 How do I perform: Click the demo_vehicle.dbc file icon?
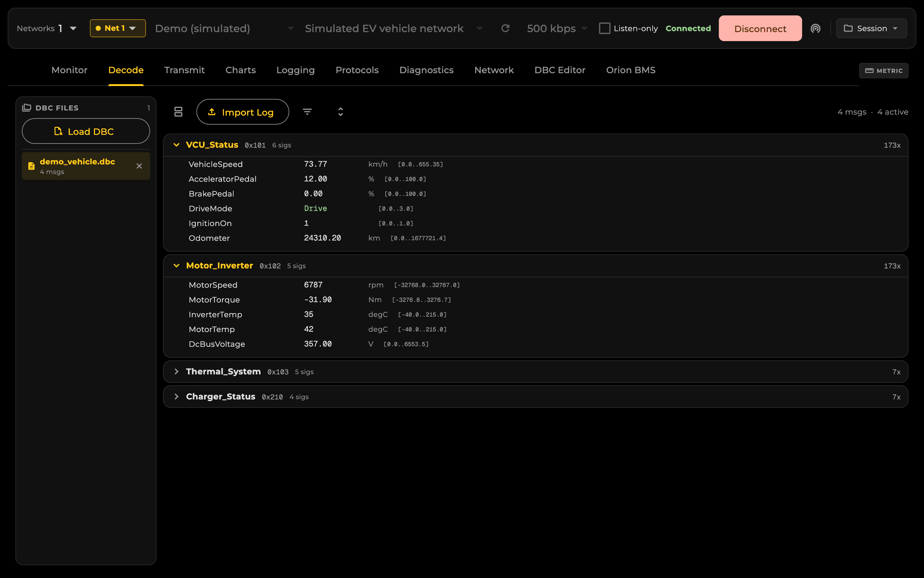click(31, 166)
